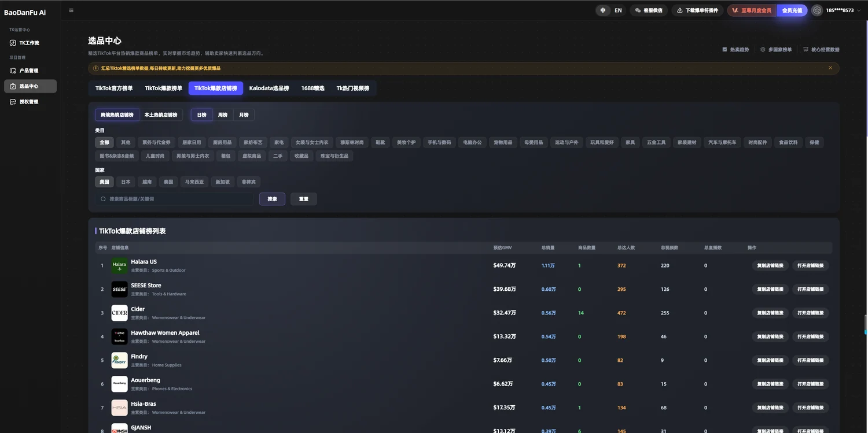Open store link for Findry

[x=811, y=360]
